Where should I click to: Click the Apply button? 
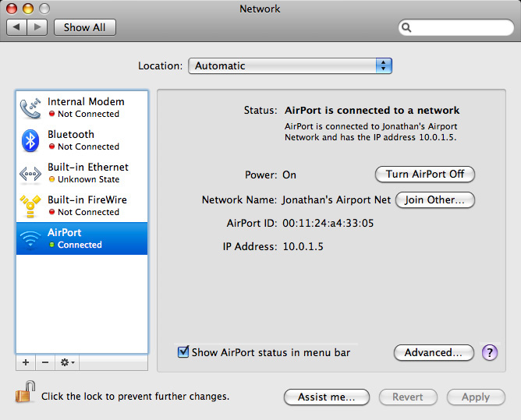pyautogui.click(x=476, y=397)
